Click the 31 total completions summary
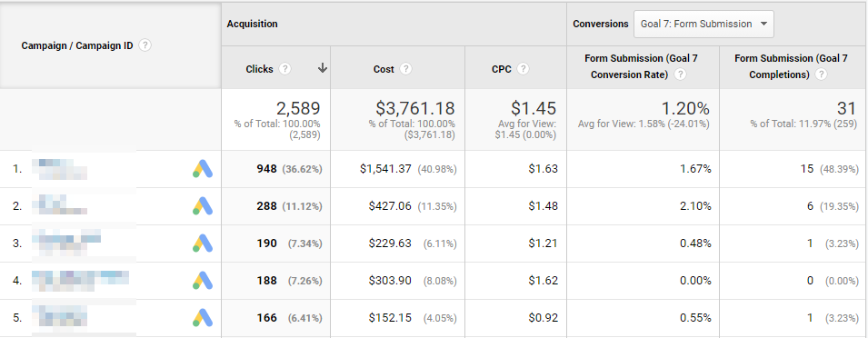This screenshot has width=868, height=338. pyautogui.click(x=847, y=108)
